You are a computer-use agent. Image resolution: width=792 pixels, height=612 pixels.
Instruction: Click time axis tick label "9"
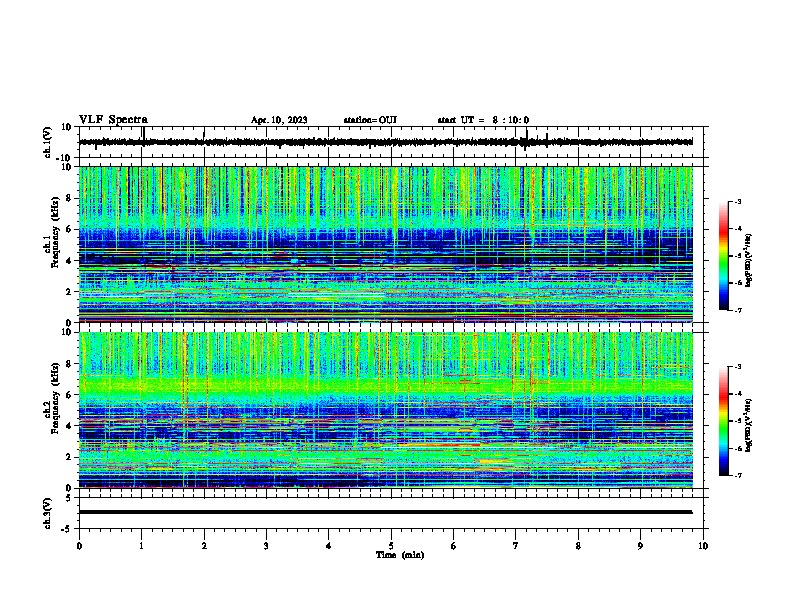coord(640,546)
